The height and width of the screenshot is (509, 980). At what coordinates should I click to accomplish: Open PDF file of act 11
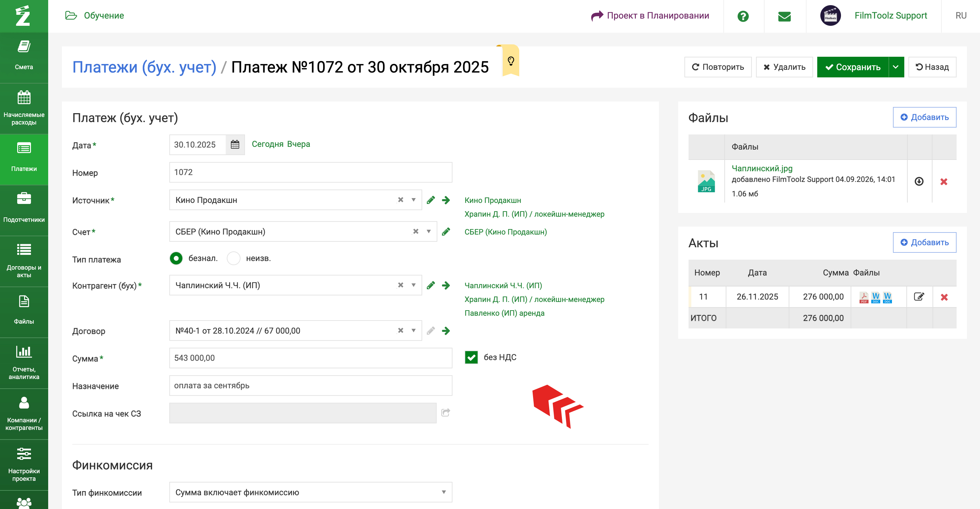[x=864, y=297]
